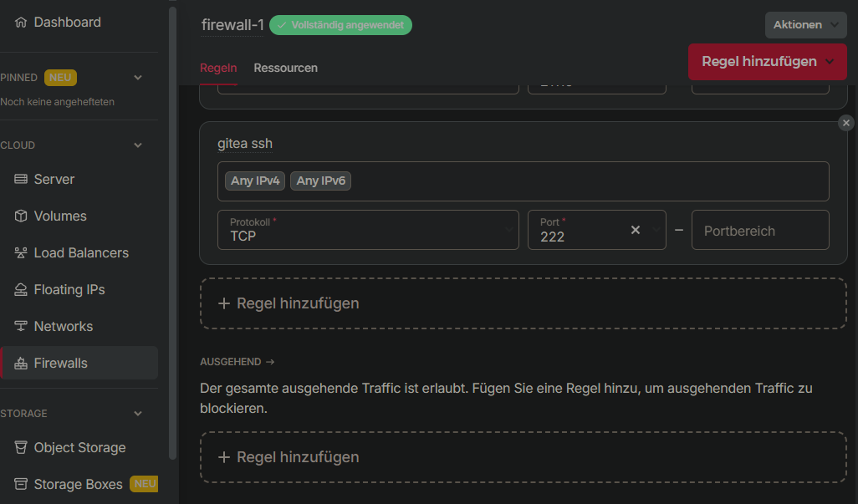This screenshot has width=858, height=504.
Task: Click the Object Storage bucket icon
Action: pyautogui.click(x=21, y=448)
